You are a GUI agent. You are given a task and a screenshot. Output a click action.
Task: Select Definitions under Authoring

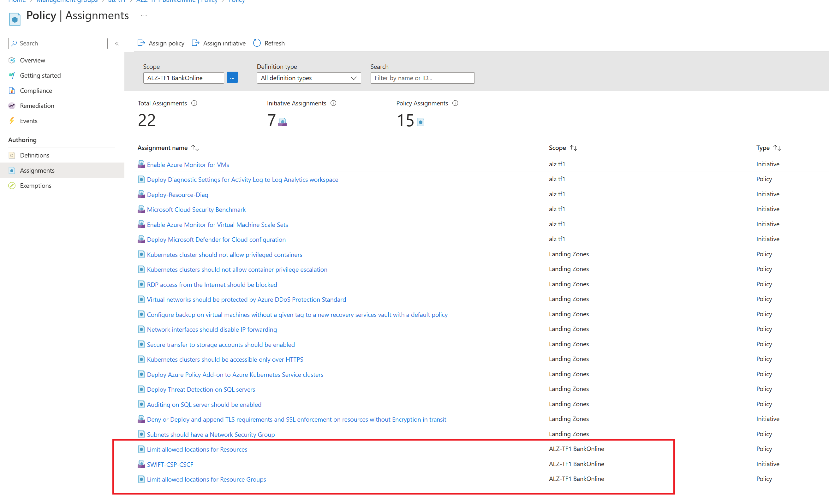point(34,155)
